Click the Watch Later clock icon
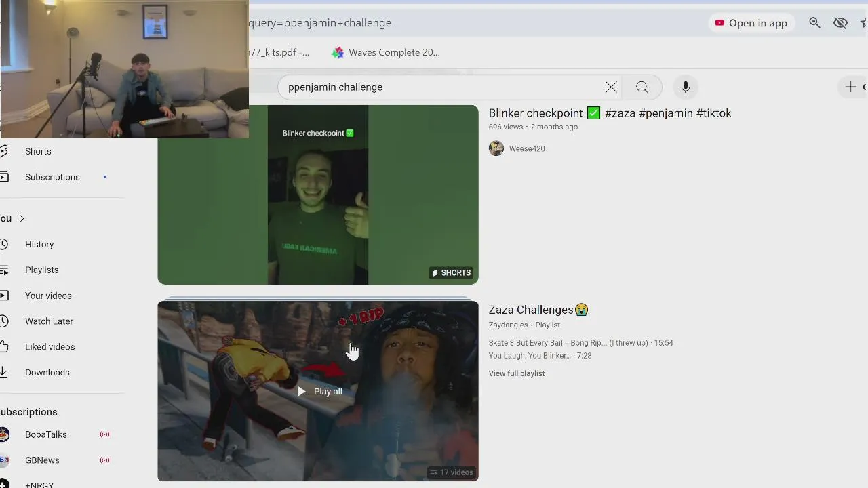This screenshot has height=488, width=868. pyautogui.click(x=3, y=321)
